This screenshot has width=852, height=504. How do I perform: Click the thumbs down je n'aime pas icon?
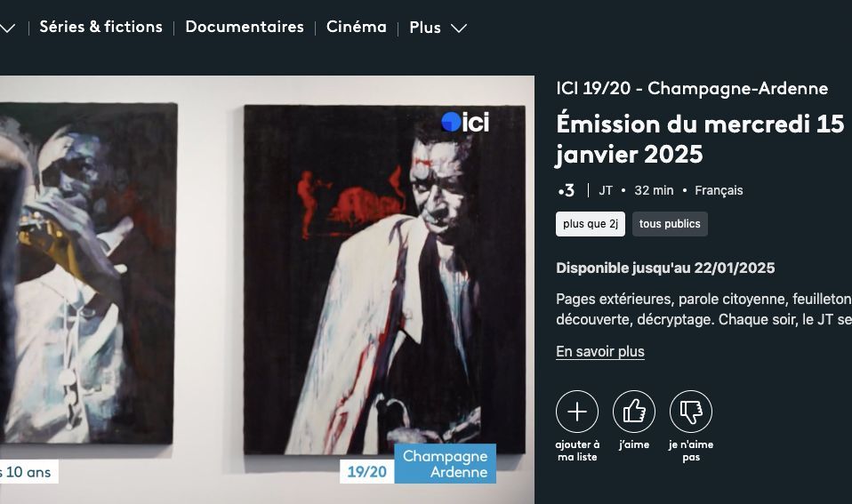click(691, 412)
